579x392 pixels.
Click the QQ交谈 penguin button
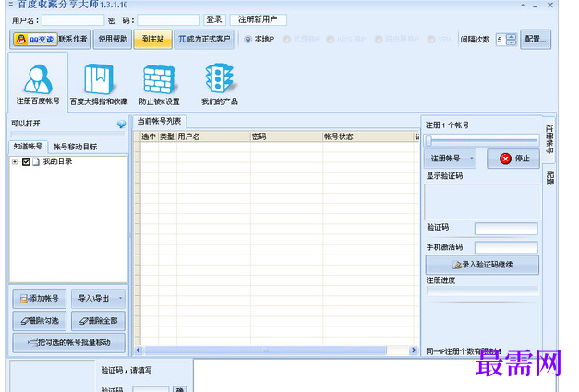tap(35, 39)
